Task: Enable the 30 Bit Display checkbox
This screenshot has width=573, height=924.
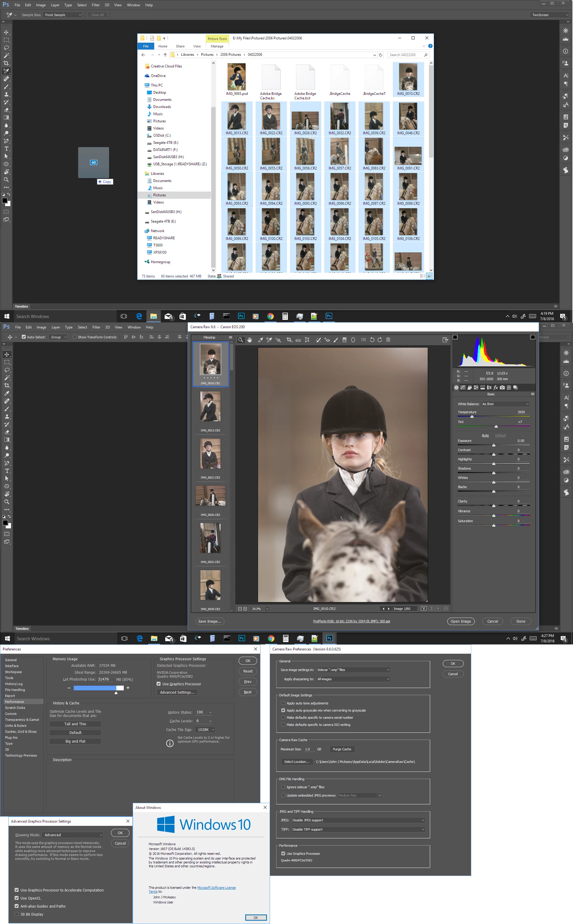Action: tap(17, 914)
